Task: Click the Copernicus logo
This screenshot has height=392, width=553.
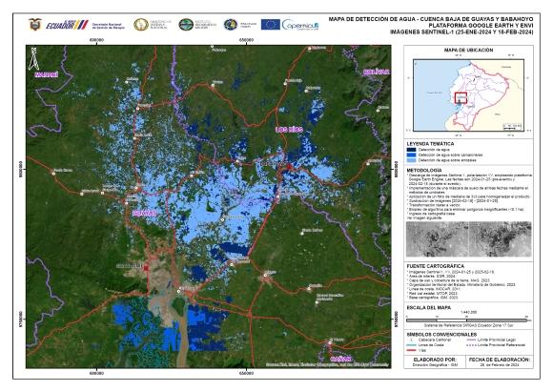Action: click(x=300, y=25)
